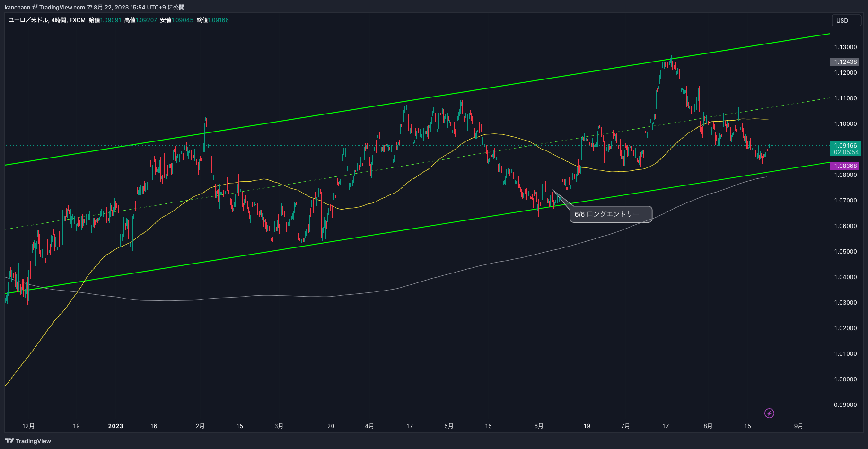Viewport: 868px width, 449px height.
Task: Click the 4時間 timeframe label
Action: [59, 20]
